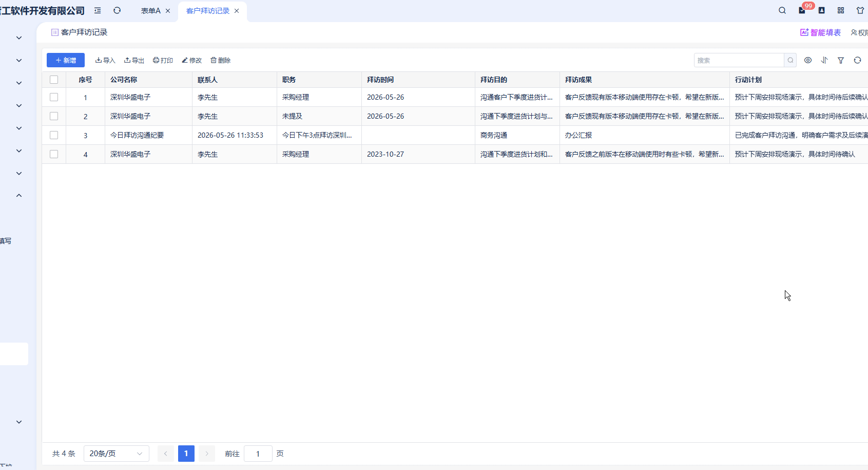Go to the next page arrow

[x=207, y=454]
